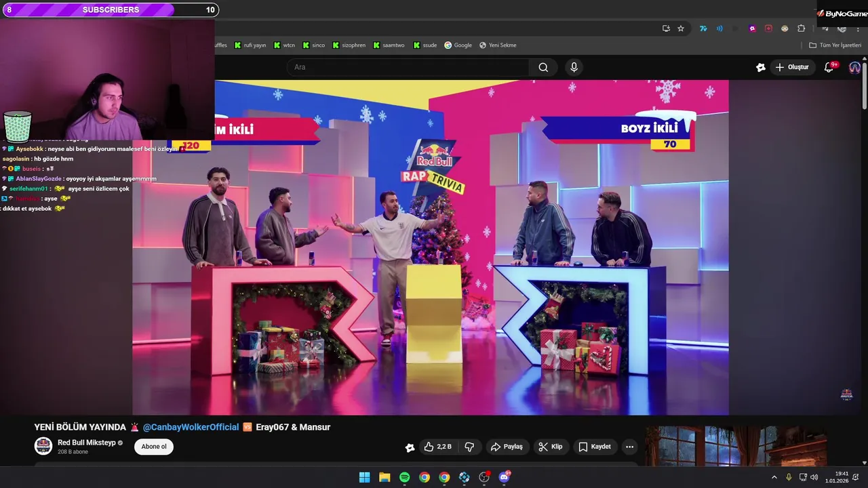The image size is (868, 488).
Task: Bookmark this page with the star icon
Action: (x=681, y=28)
